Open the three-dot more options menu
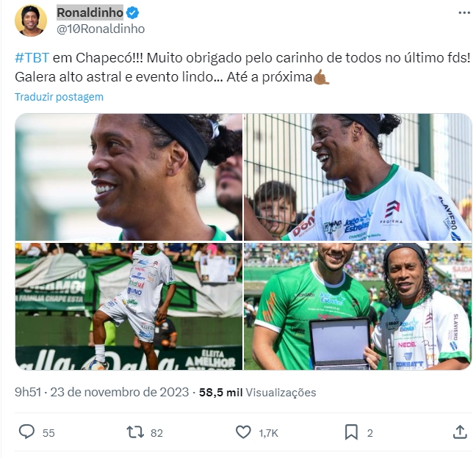476x458 pixels. pyautogui.click(x=464, y=12)
